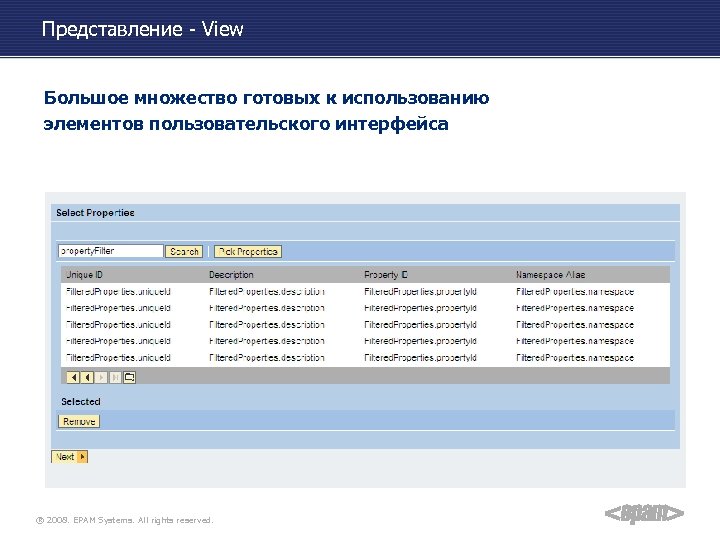Remove the selected properties

point(79,422)
